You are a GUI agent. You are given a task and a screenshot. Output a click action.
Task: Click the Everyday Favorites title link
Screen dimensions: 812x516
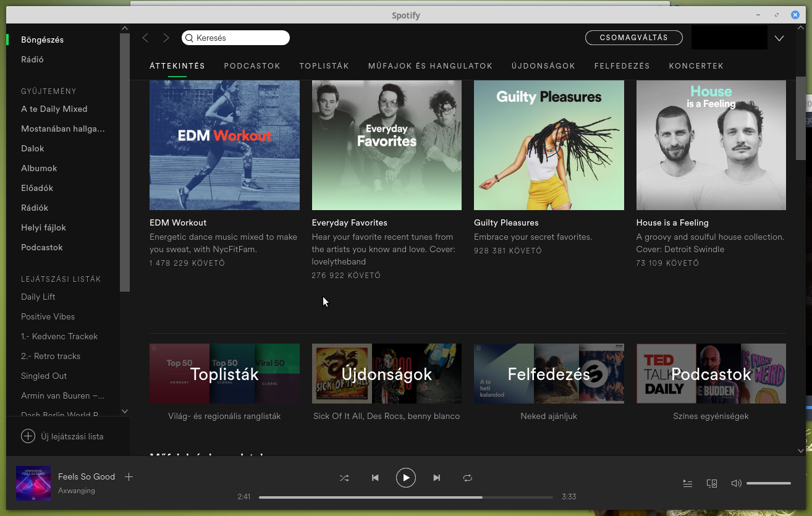click(x=350, y=222)
